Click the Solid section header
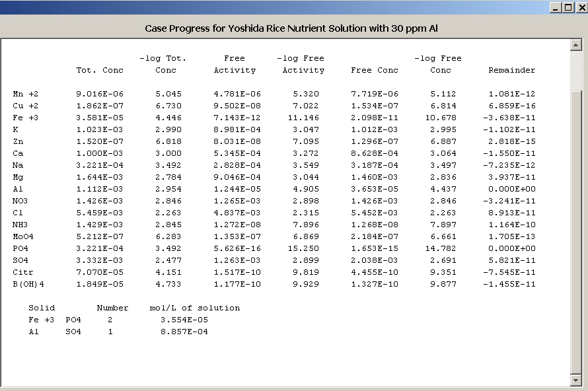Viewport: 588px width, 391px height. point(42,308)
